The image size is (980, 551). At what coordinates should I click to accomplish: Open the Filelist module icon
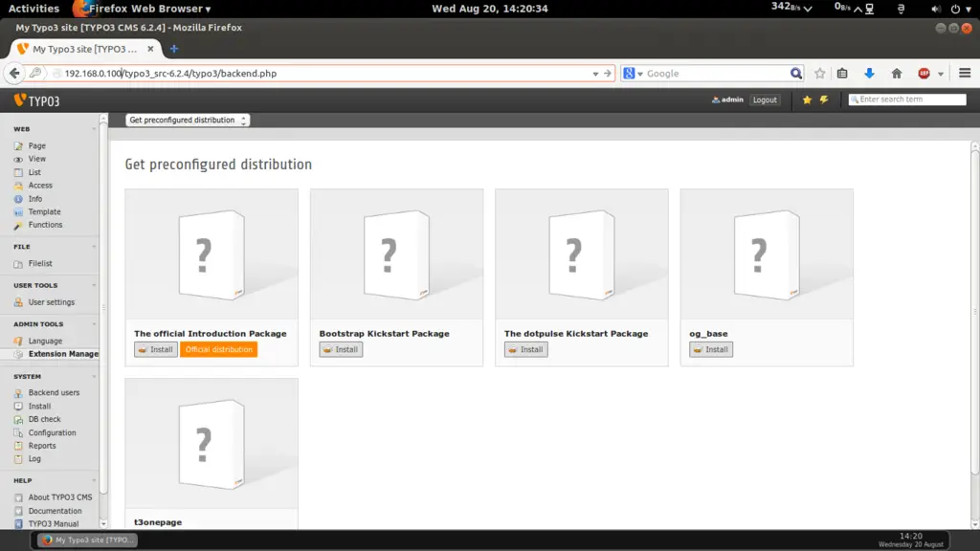tap(19, 264)
